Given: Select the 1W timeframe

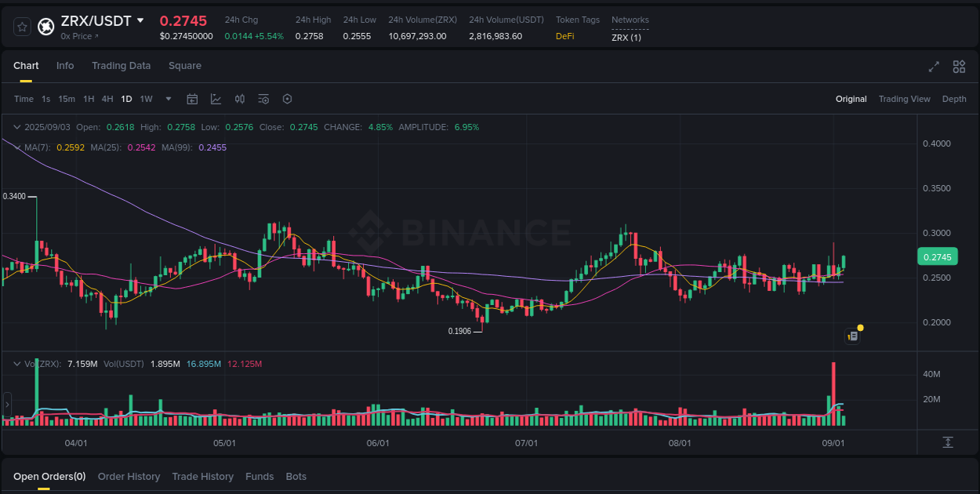Looking at the screenshot, I should point(146,99).
